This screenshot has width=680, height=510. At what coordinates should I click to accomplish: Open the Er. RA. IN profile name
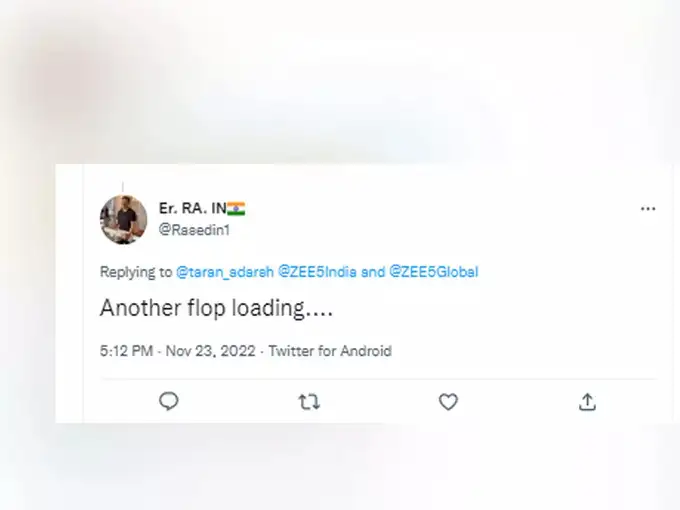point(191,208)
